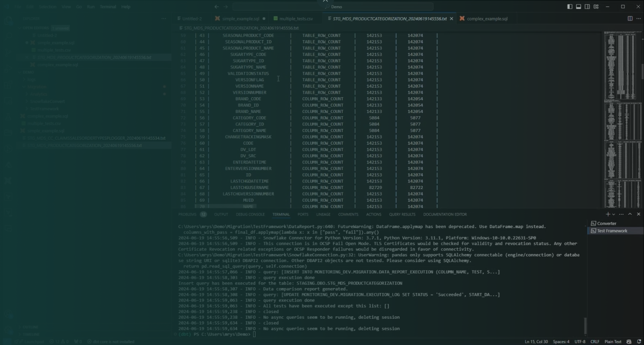The height and width of the screenshot is (345, 644).
Task: Switch to the complex_example.sql tab
Action: click(x=487, y=19)
